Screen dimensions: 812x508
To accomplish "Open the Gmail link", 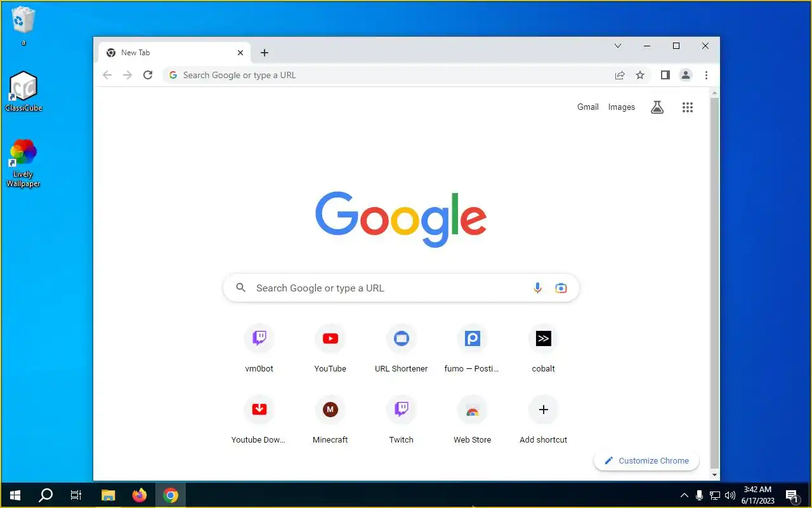I will (x=588, y=107).
